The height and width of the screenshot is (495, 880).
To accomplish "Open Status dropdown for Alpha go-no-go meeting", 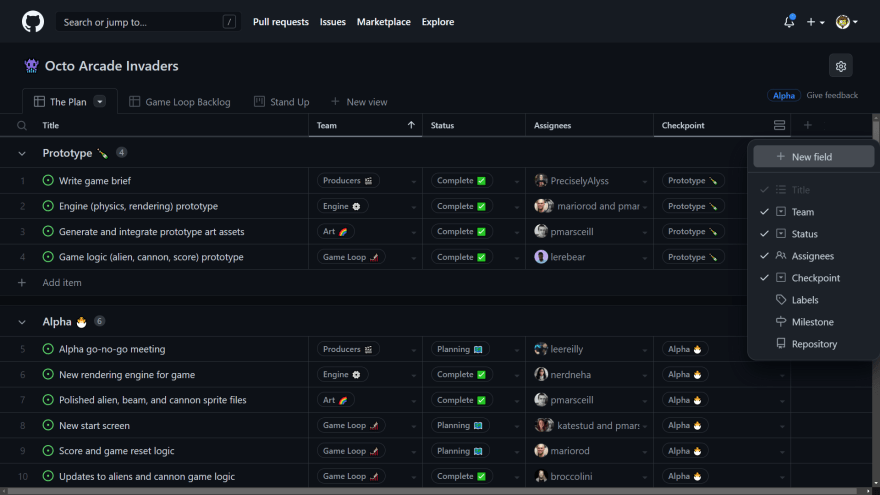I will [x=516, y=350].
